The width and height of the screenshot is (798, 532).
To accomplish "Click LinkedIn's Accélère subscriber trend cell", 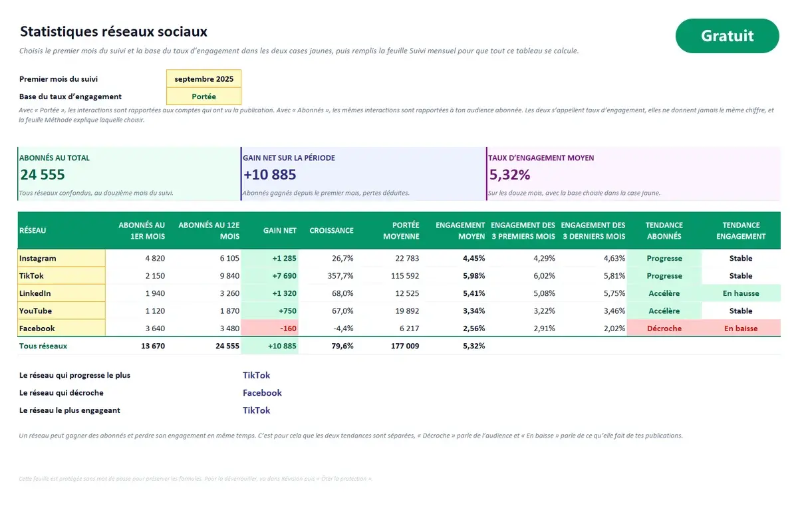I will [664, 293].
